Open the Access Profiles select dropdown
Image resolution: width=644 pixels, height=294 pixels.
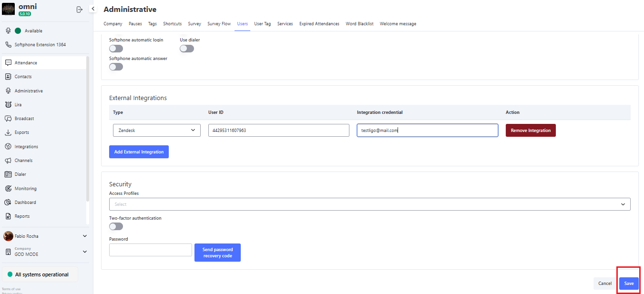pyautogui.click(x=370, y=204)
